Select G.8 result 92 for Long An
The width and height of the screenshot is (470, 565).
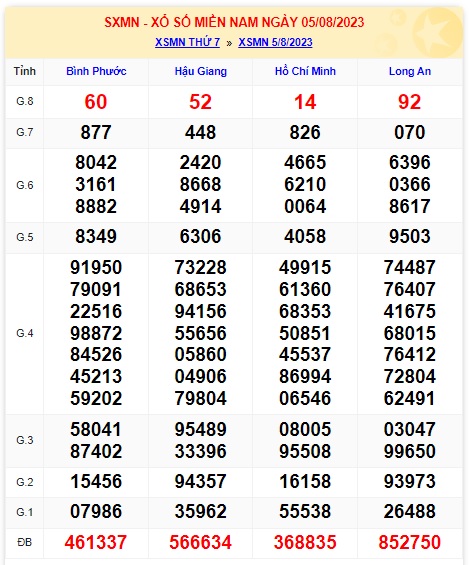(409, 102)
